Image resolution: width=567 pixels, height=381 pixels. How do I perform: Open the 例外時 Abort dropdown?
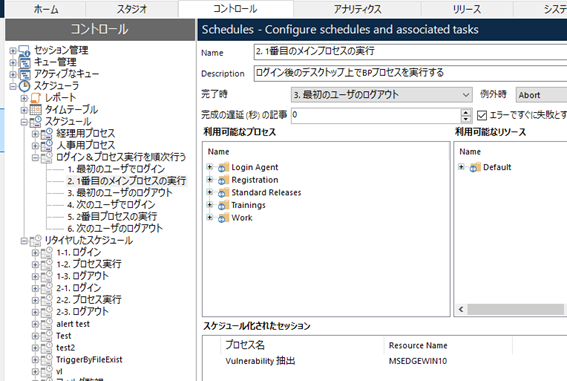pos(541,95)
